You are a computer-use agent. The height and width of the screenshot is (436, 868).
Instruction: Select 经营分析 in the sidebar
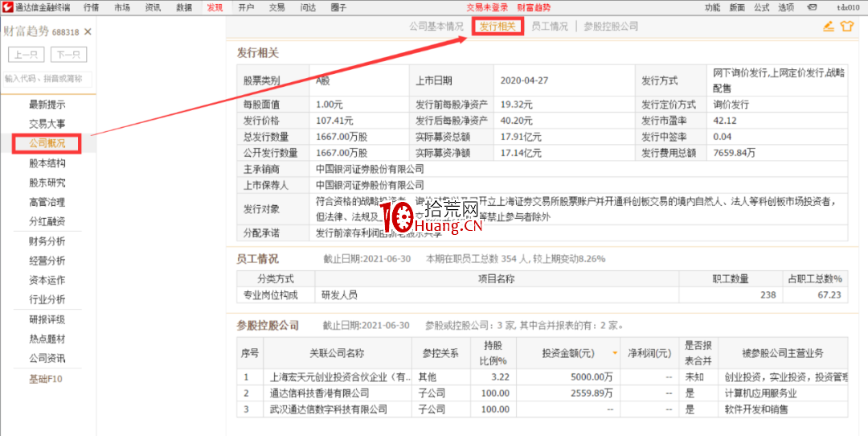pos(47,261)
